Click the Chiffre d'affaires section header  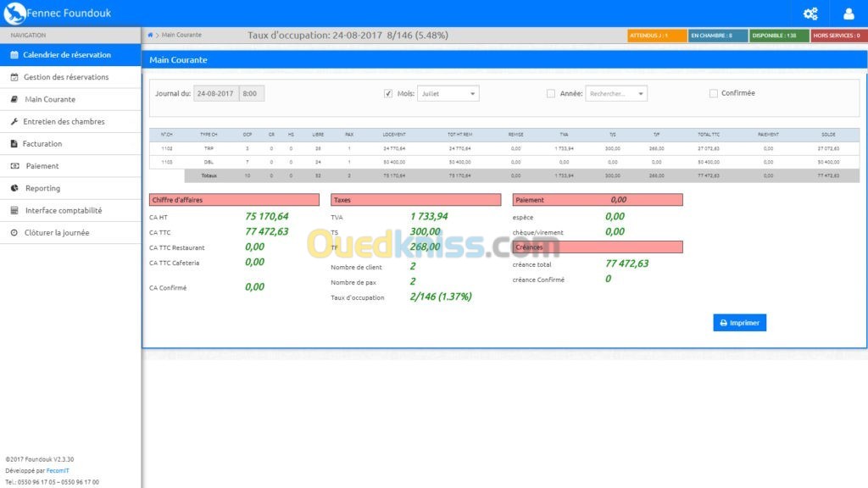(234, 200)
